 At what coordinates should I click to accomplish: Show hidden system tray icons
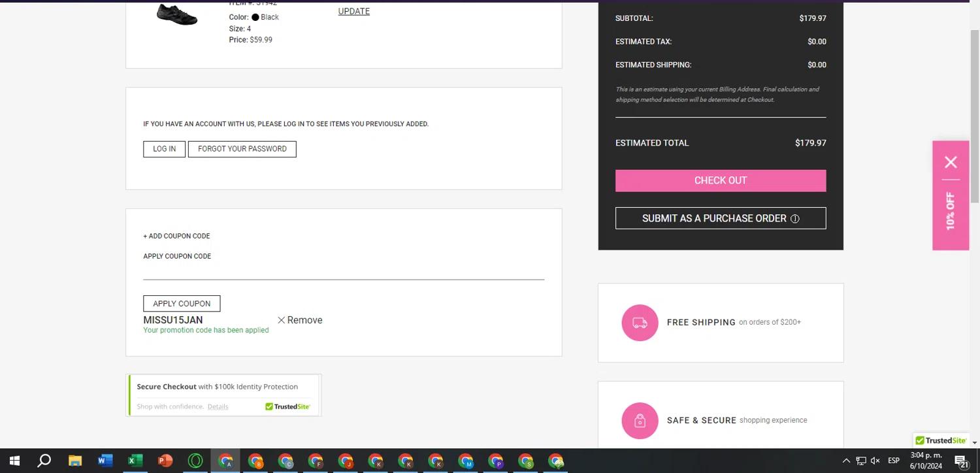[846, 461]
